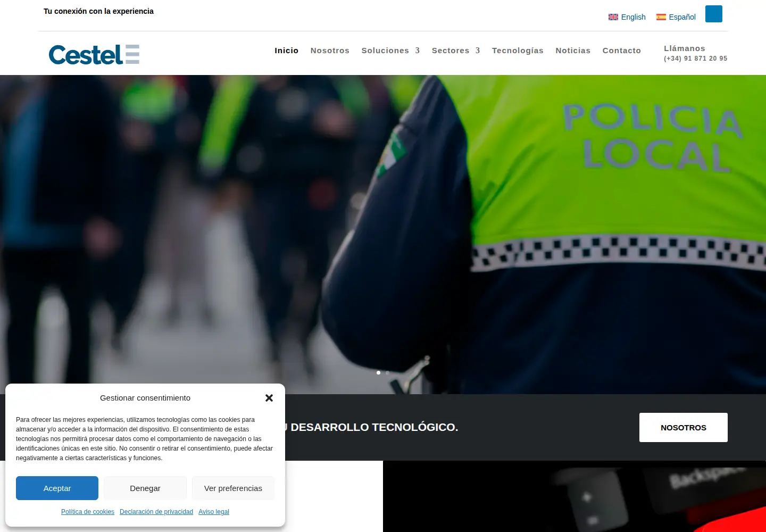Image resolution: width=766 pixels, height=532 pixels.
Task: Open the Inicio menu item
Action: click(287, 51)
